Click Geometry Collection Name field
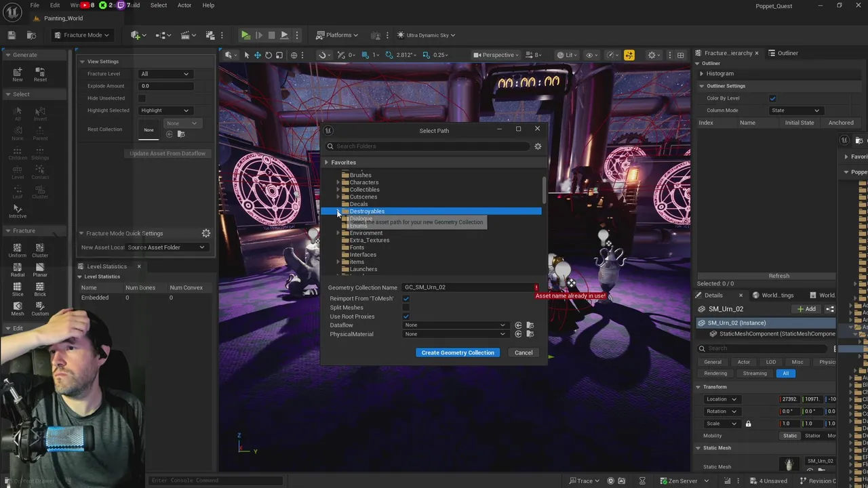 [x=469, y=287]
